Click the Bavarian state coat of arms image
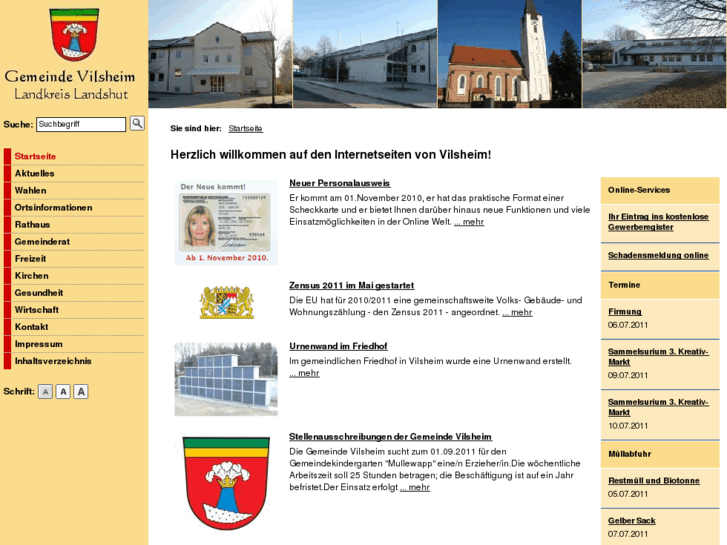 227,302
